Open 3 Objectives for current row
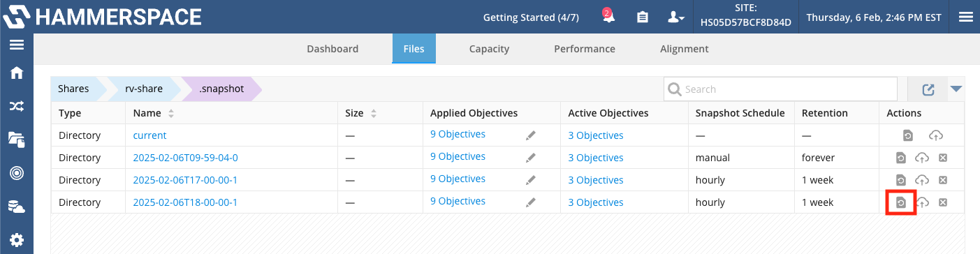The height and width of the screenshot is (254, 980). click(x=596, y=135)
